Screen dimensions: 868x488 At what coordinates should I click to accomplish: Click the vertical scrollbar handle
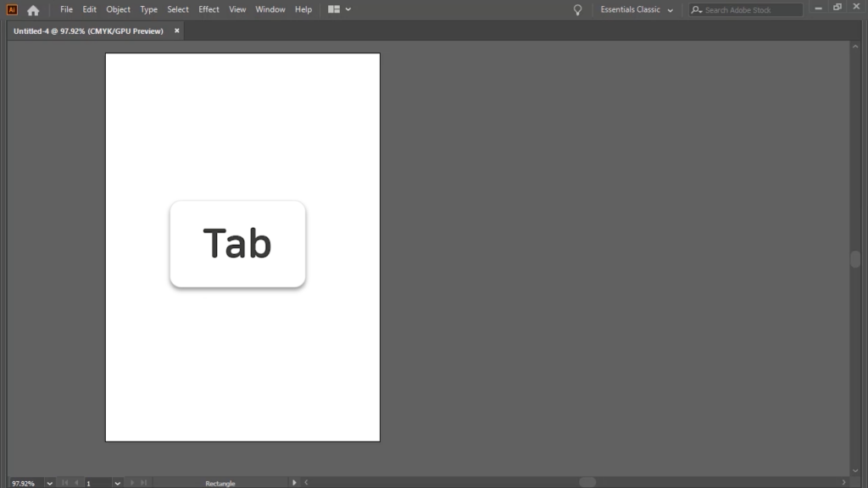click(x=855, y=259)
